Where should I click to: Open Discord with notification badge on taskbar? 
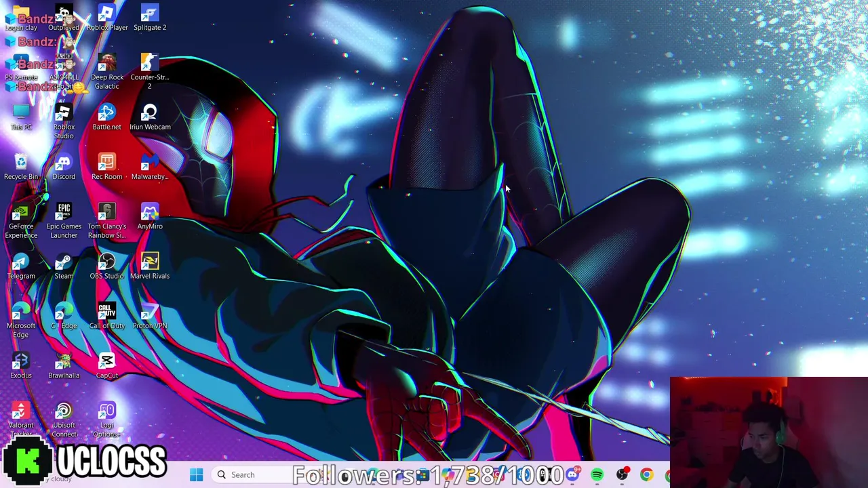(x=574, y=474)
